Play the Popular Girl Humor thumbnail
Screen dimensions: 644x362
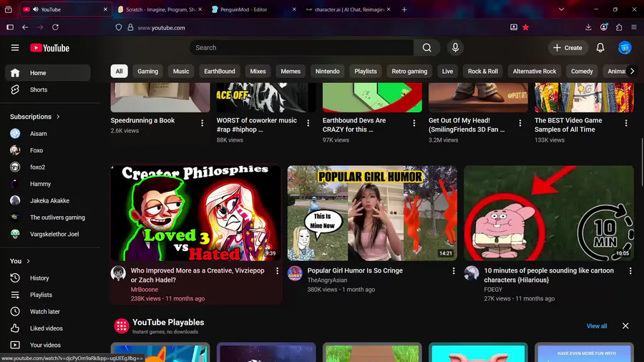pyautogui.click(x=372, y=213)
